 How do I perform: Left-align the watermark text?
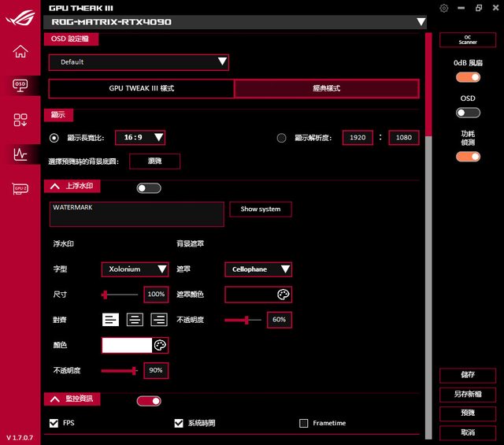(111, 320)
